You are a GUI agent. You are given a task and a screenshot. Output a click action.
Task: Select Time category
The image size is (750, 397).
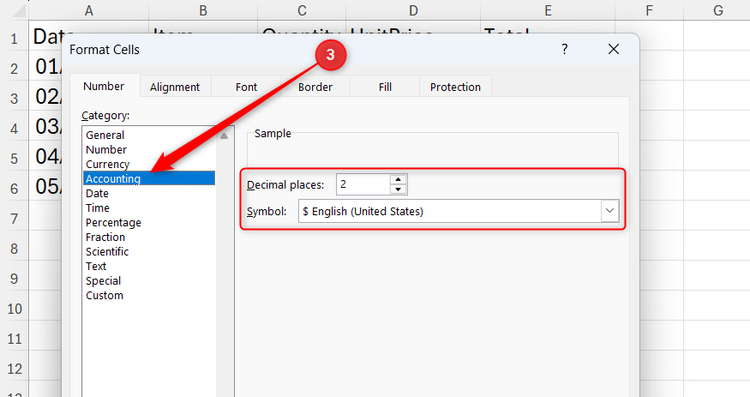point(149,208)
